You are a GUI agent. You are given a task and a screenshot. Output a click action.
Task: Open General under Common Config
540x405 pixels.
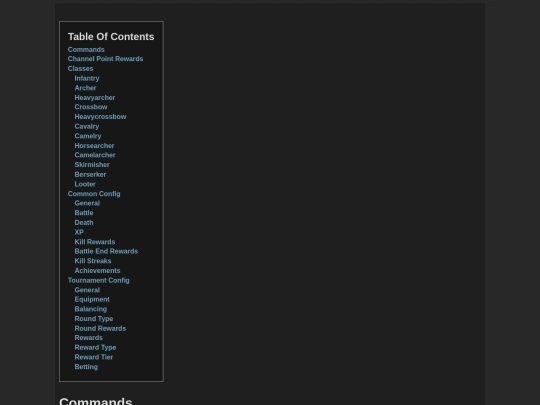[87, 203]
